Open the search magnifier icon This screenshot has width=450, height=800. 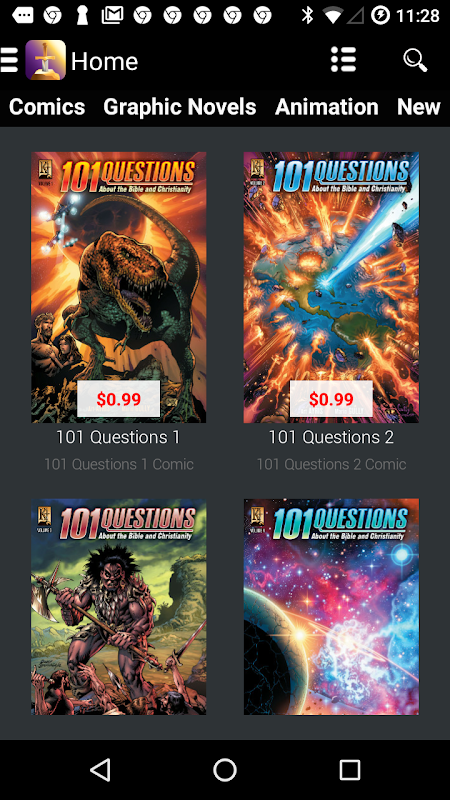coord(415,60)
